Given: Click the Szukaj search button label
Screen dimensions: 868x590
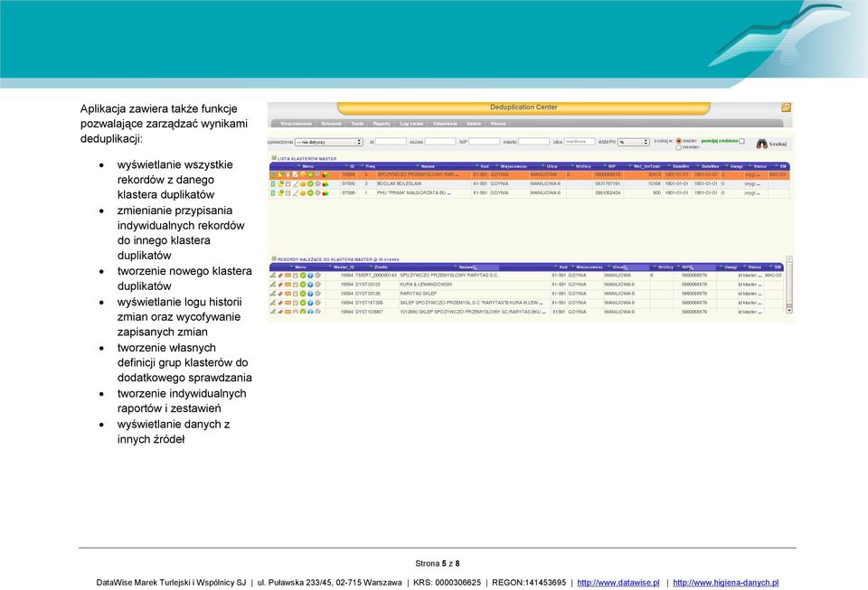Looking at the screenshot, I should pyautogui.click(x=778, y=144).
